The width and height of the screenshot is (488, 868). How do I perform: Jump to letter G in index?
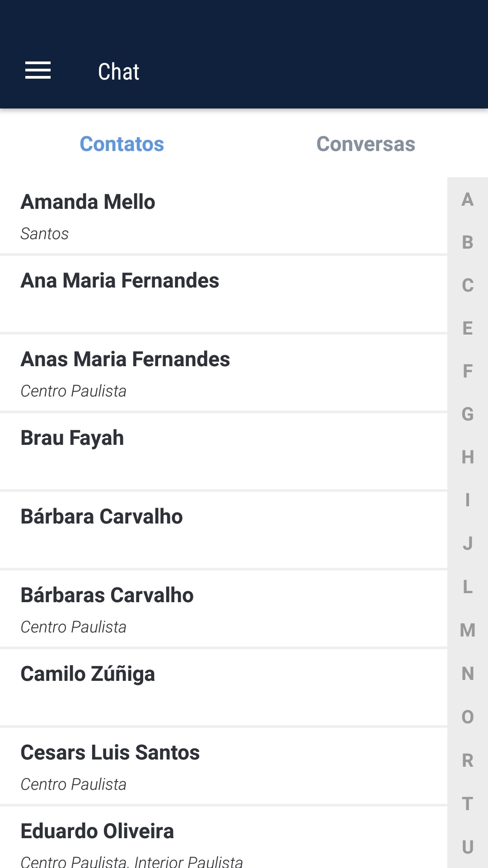pos(468,414)
